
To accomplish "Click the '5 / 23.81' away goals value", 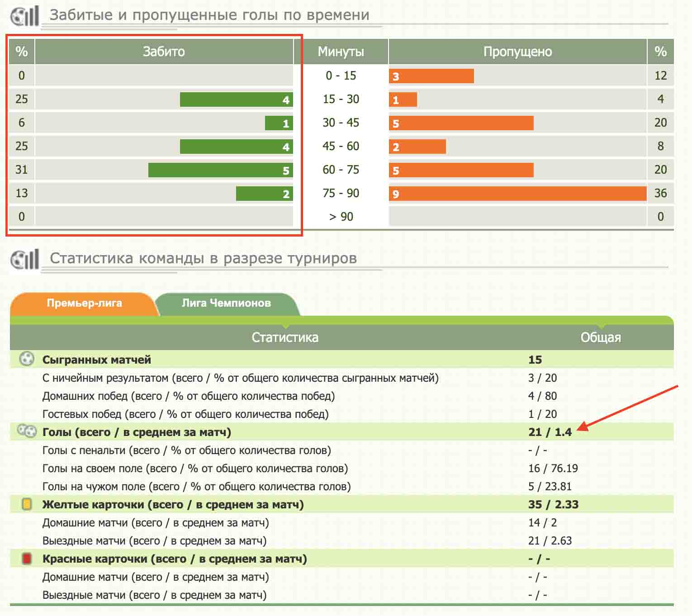I will [x=550, y=486].
